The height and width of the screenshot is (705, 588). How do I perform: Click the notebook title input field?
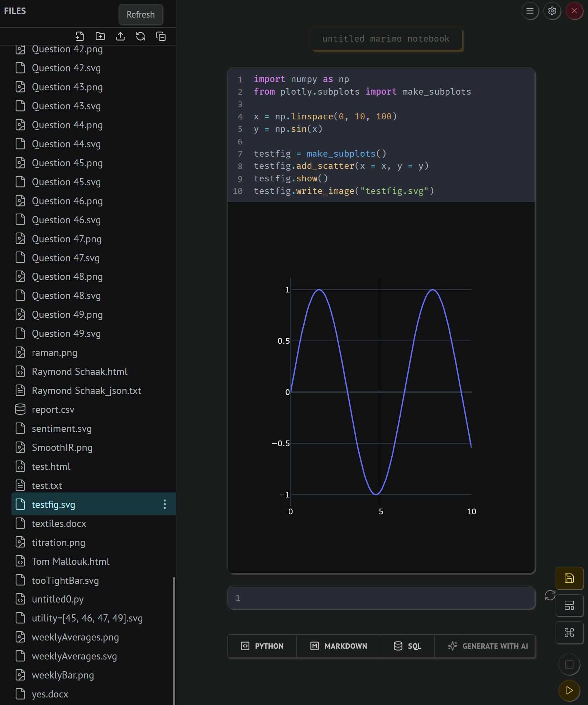pyautogui.click(x=386, y=39)
